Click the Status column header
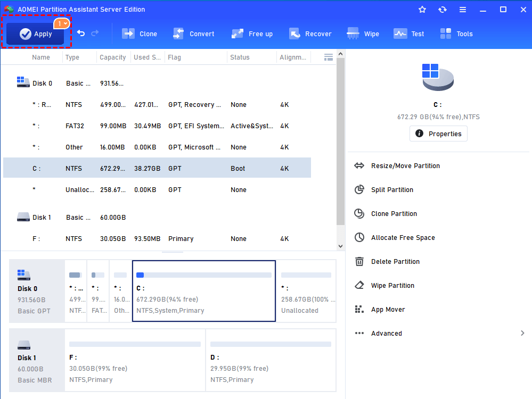This screenshot has height=399, width=532. tap(240, 57)
